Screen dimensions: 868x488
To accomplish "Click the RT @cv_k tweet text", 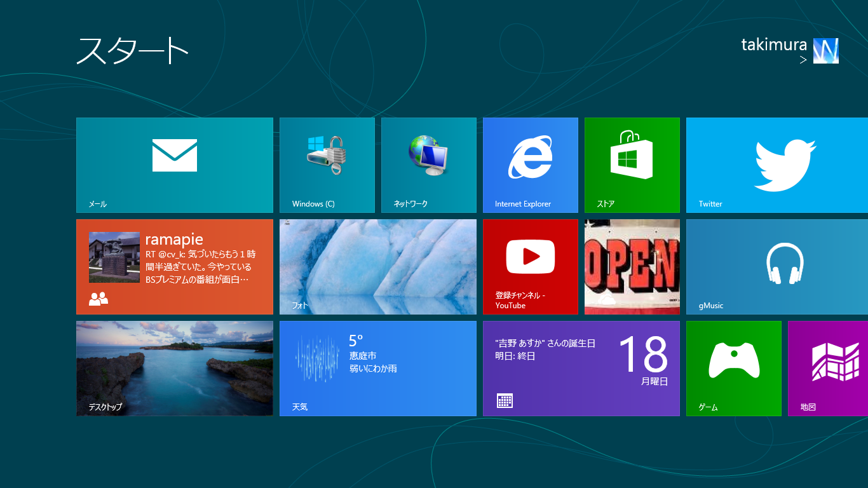I will point(200,267).
